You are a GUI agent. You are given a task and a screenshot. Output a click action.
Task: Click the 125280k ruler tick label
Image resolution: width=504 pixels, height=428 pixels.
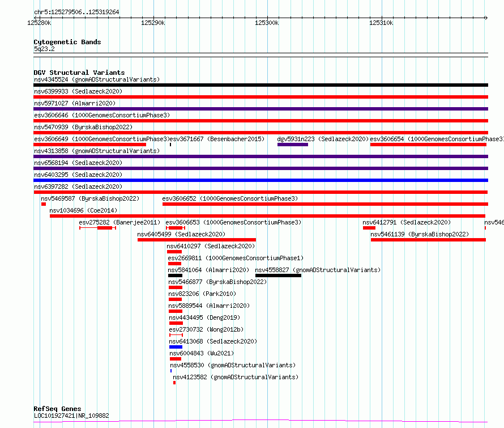point(39,23)
